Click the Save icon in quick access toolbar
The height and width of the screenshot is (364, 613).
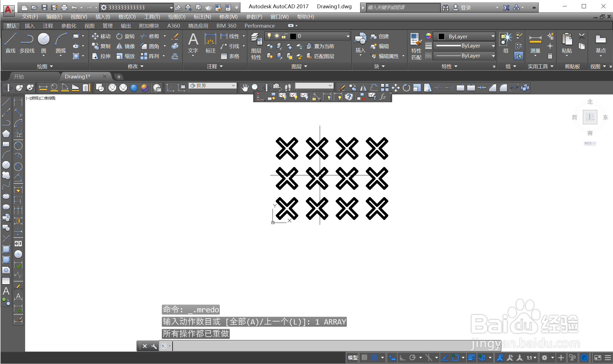tap(44, 7)
